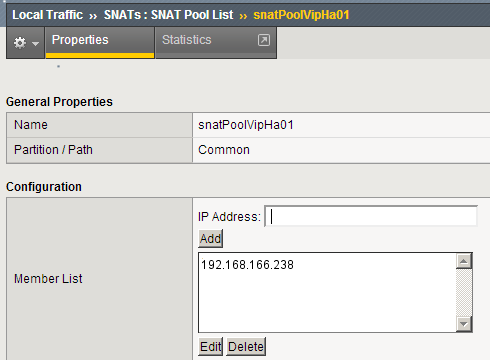The height and width of the screenshot is (360, 490).
Task: Delete the selected member
Action: click(x=246, y=347)
